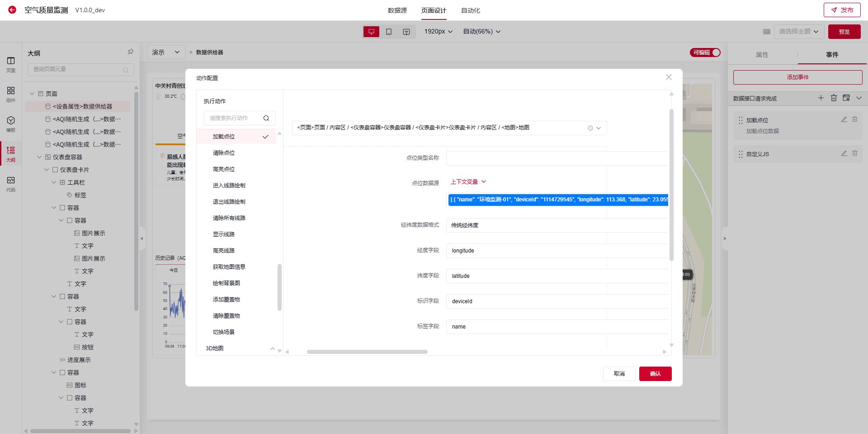Delete the 自定义JS action entry
The width and height of the screenshot is (868, 434).
[x=854, y=153]
